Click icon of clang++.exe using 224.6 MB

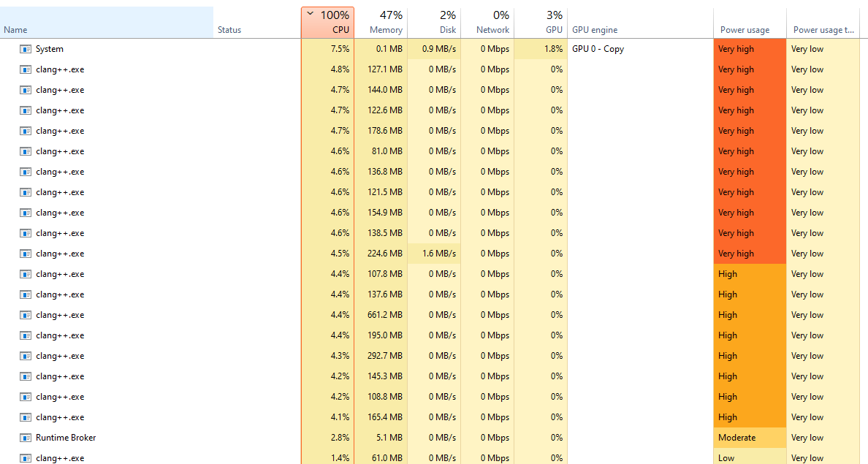26,254
